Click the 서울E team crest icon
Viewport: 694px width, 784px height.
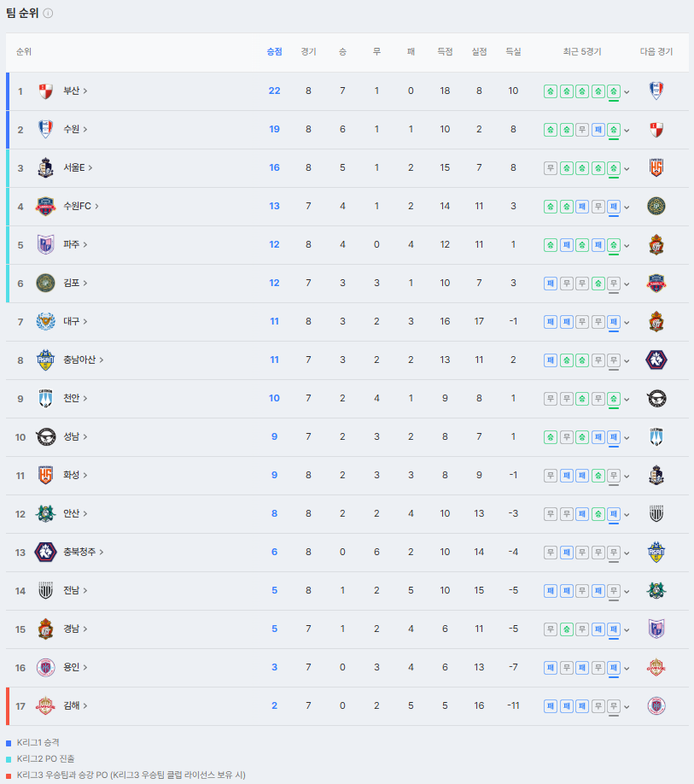coord(45,167)
